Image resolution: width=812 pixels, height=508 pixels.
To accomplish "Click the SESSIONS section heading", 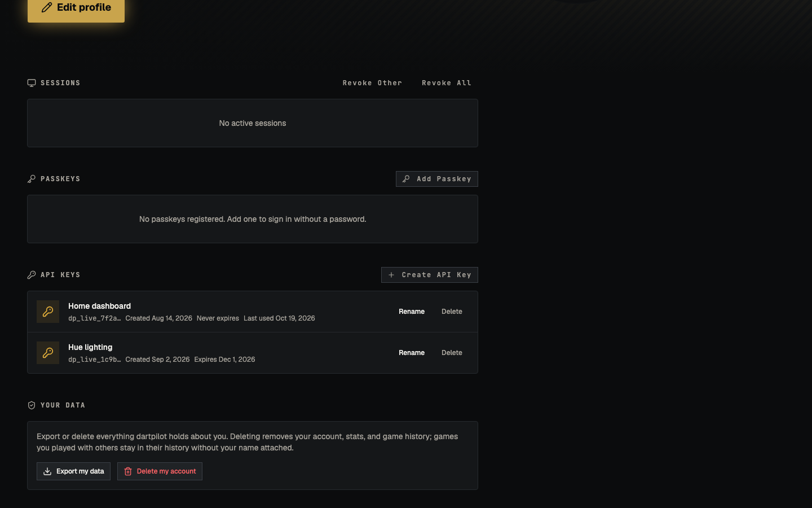I will point(60,83).
